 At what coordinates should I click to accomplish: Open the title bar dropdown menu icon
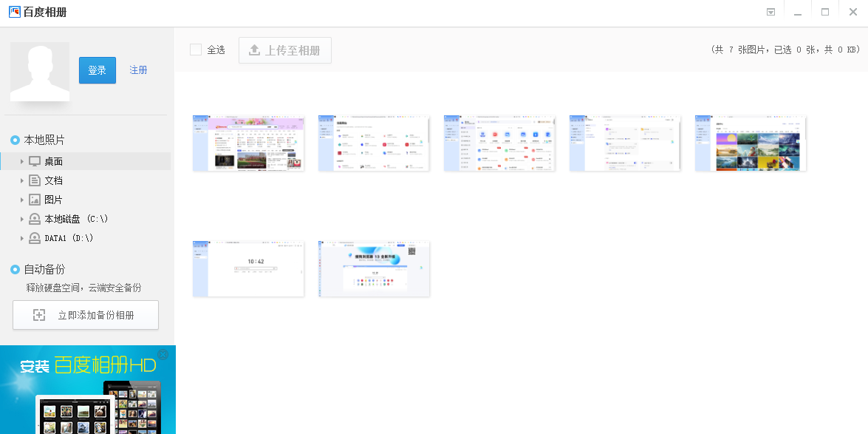770,12
